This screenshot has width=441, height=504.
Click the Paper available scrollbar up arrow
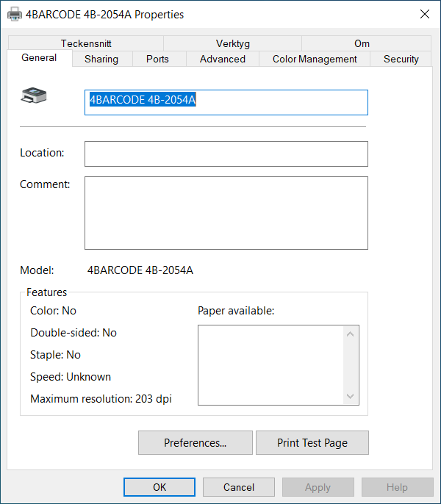(351, 334)
